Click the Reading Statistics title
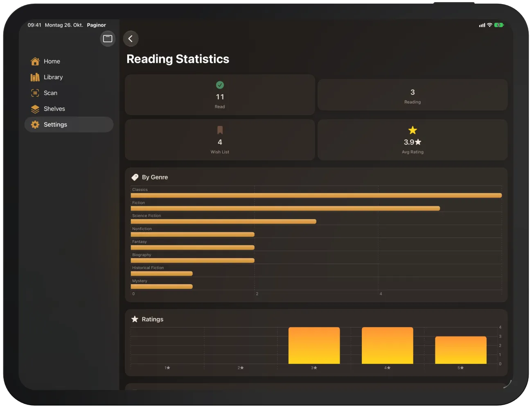Screen dimensions: 532x408 coord(178,59)
